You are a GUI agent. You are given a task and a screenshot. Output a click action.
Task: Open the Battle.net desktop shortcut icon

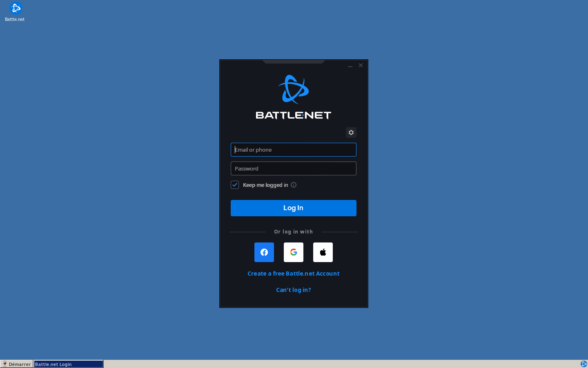point(15,11)
